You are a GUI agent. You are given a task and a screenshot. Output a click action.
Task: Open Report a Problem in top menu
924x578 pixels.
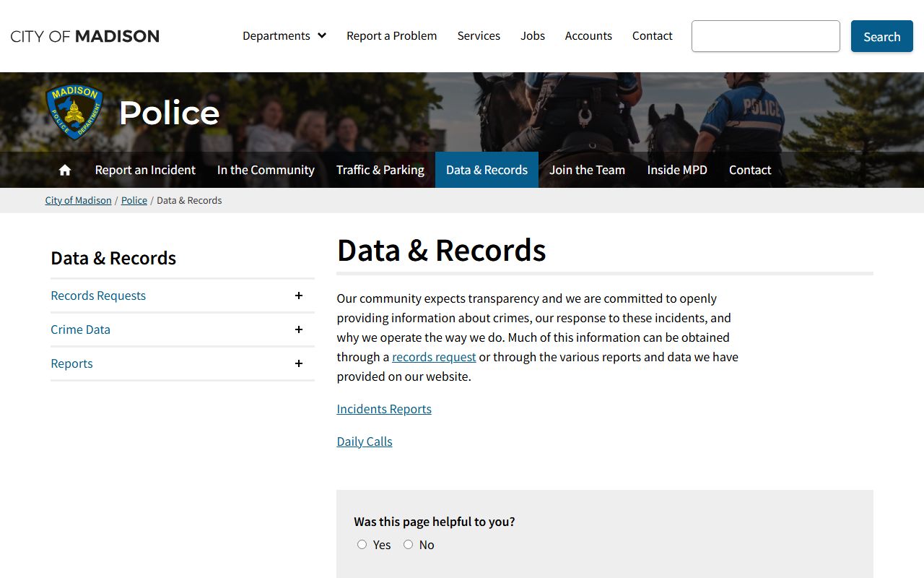coord(391,35)
